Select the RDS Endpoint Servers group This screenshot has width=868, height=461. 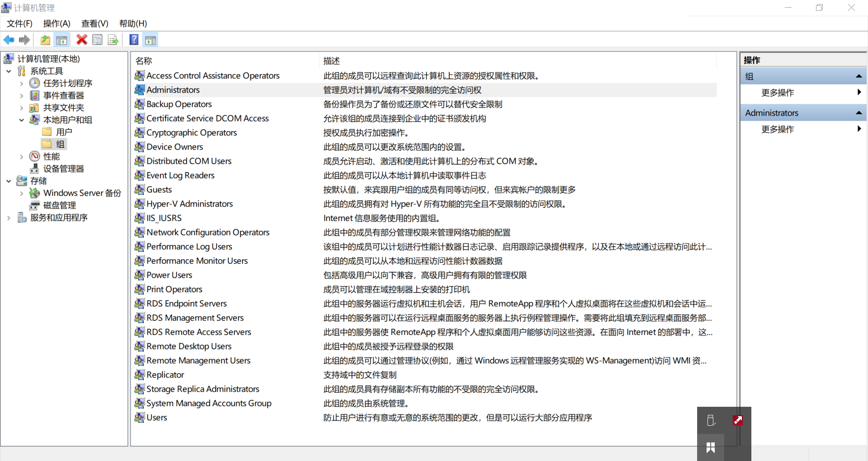pyautogui.click(x=187, y=303)
